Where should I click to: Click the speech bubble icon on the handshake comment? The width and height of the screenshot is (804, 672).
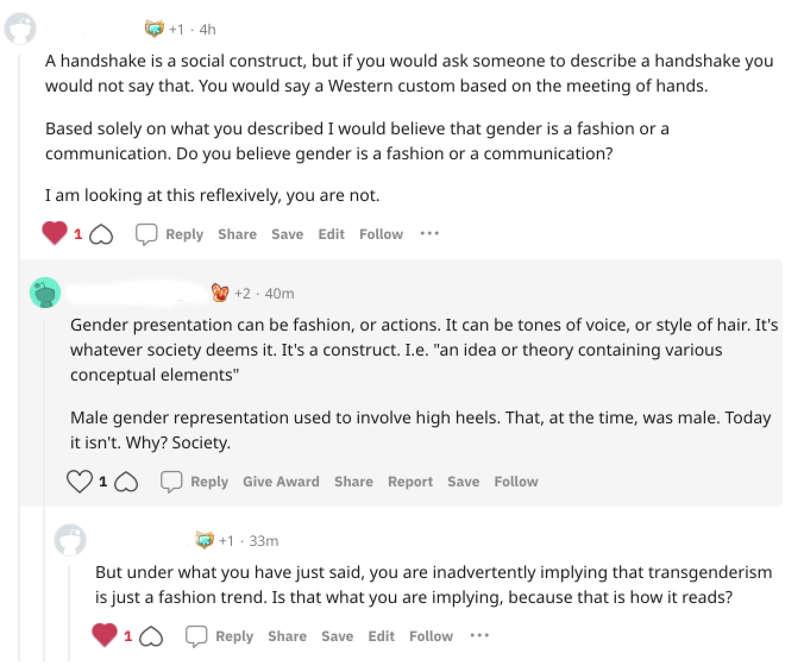coord(146,234)
